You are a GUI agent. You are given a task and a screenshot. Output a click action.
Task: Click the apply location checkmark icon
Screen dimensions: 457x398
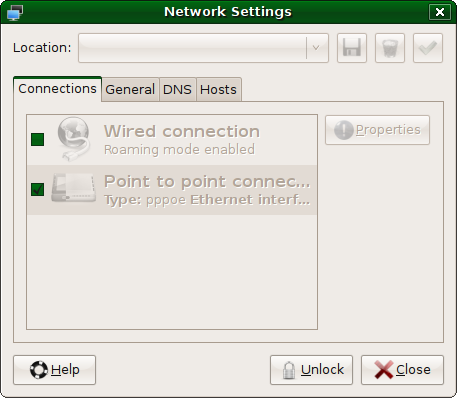tap(428, 48)
